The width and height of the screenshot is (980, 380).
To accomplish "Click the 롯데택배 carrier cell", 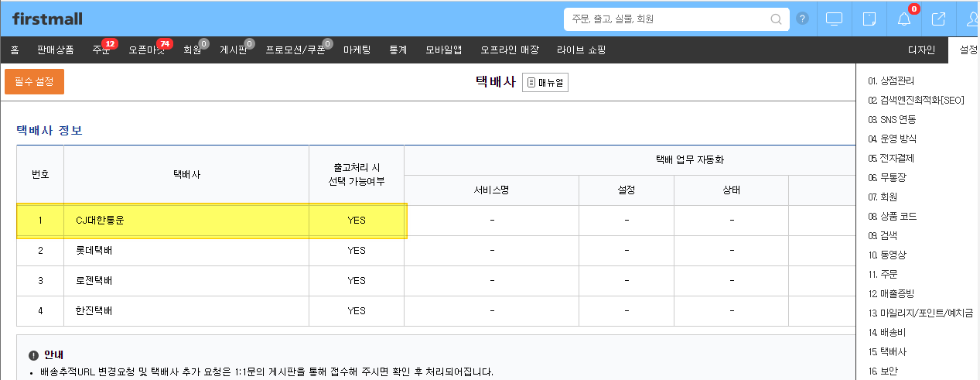I will [186, 251].
